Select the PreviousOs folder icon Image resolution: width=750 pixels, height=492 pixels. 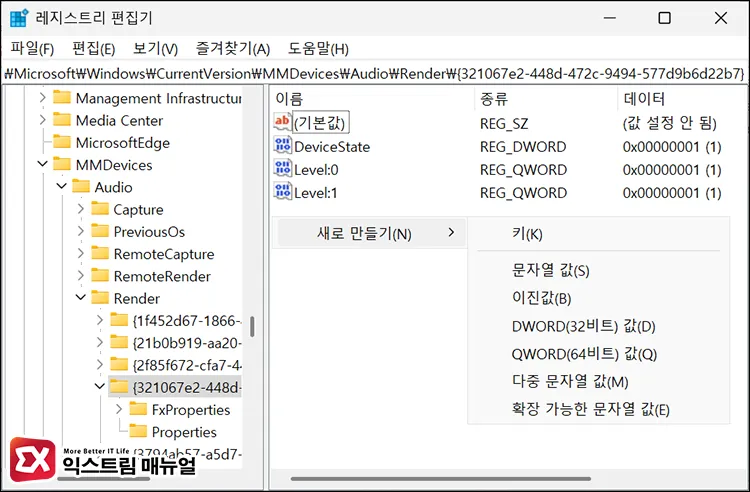100,231
